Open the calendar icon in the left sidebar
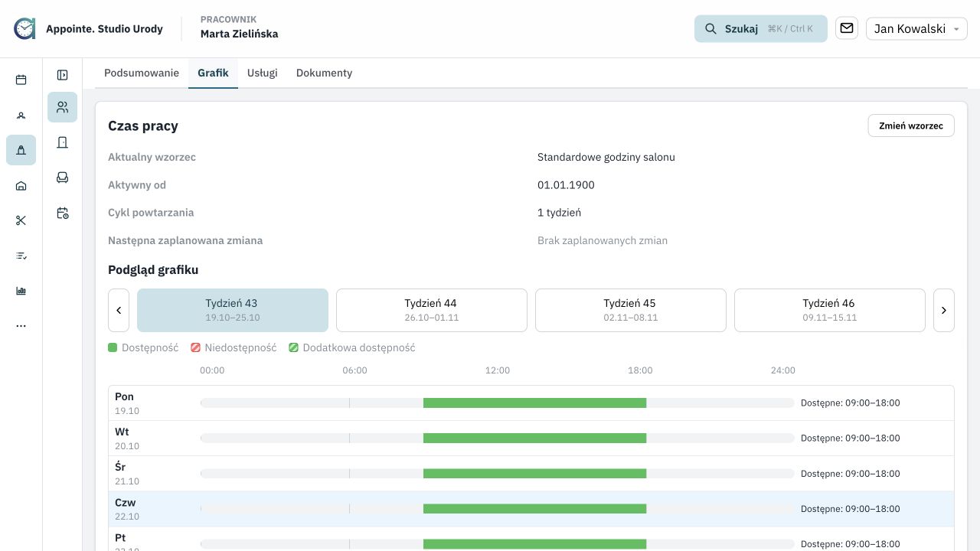The width and height of the screenshot is (980, 551). pyautogui.click(x=21, y=80)
